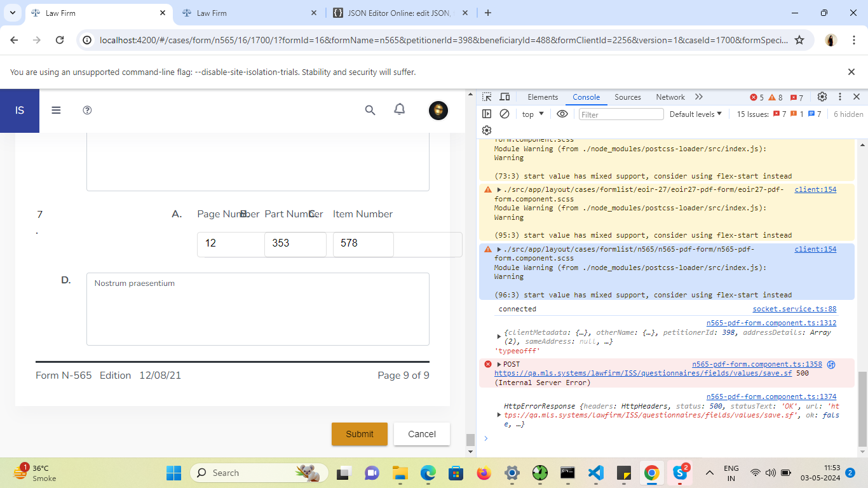Image resolution: width=868 pixels, height=488 pixels.
Task: Open notifications bell icon
Action: tap(400, 109)
